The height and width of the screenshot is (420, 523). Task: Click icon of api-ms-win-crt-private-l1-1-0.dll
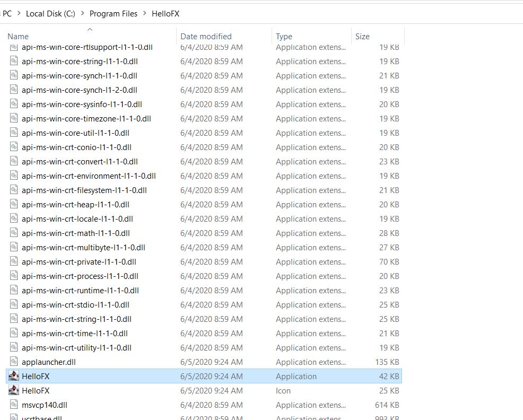(x=14, y=262)
